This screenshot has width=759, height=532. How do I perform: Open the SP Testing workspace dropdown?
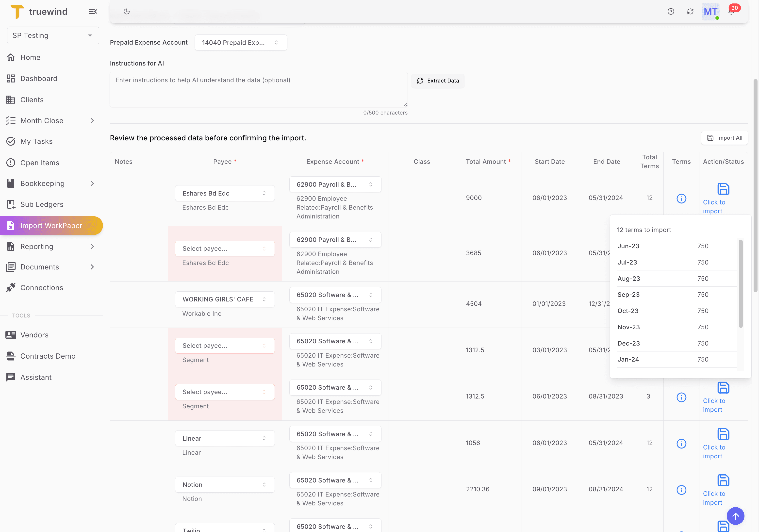pyautogui.click(x=52, y=35)
